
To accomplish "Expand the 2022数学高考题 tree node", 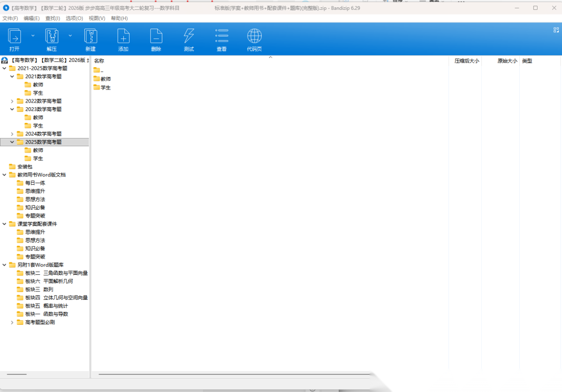I will 12,101.
